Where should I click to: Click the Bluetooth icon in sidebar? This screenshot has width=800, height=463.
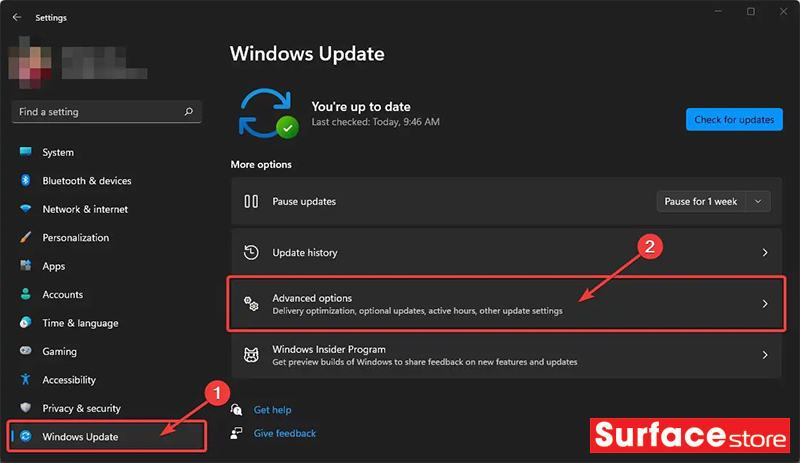pyautogui.click(x=26, y=180)
